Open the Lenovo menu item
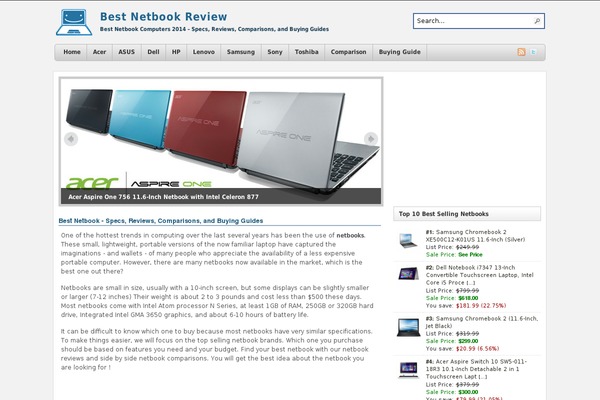Screen dimensions: 600x400 tap(204, 52)
